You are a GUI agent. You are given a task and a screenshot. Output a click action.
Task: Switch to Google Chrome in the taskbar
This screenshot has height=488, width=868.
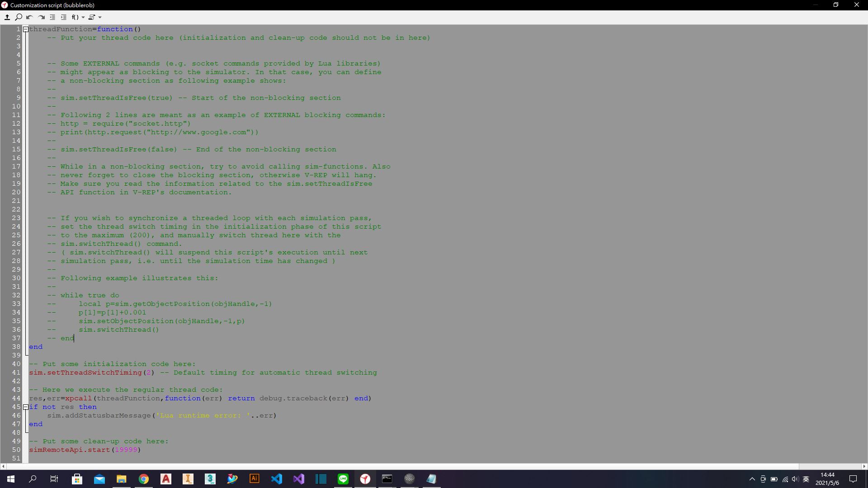[x=143, y=479]
